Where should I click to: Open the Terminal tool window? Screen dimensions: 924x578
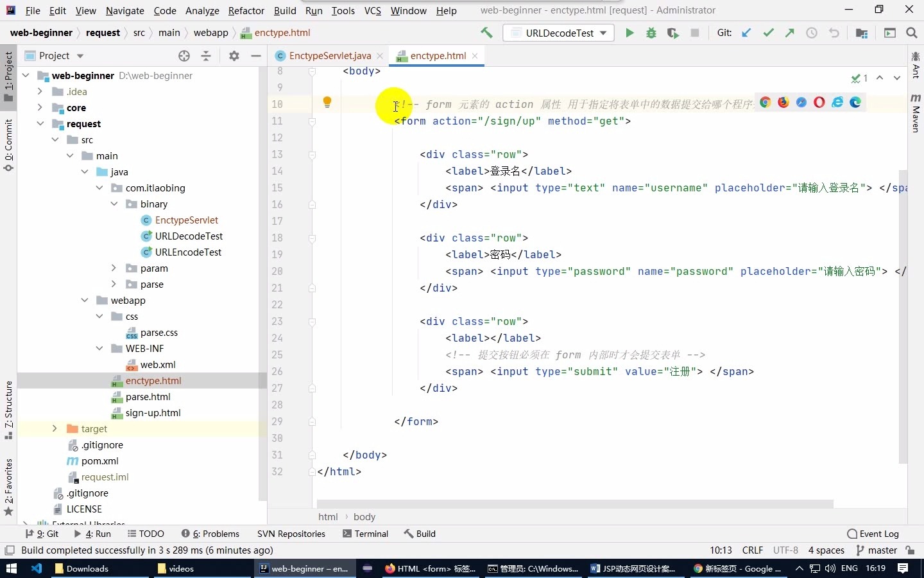[x=371, y=534]
